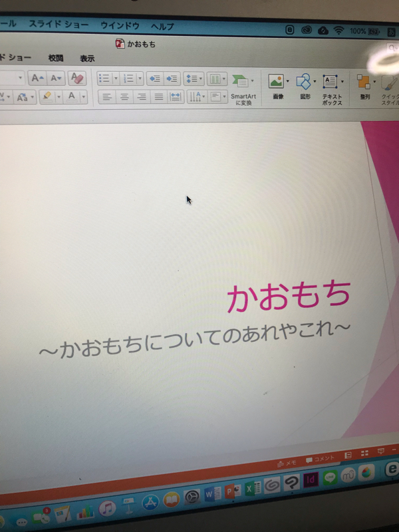
Task: Open the bulleted list style dropdown
Action: click(x=116, y=78)
